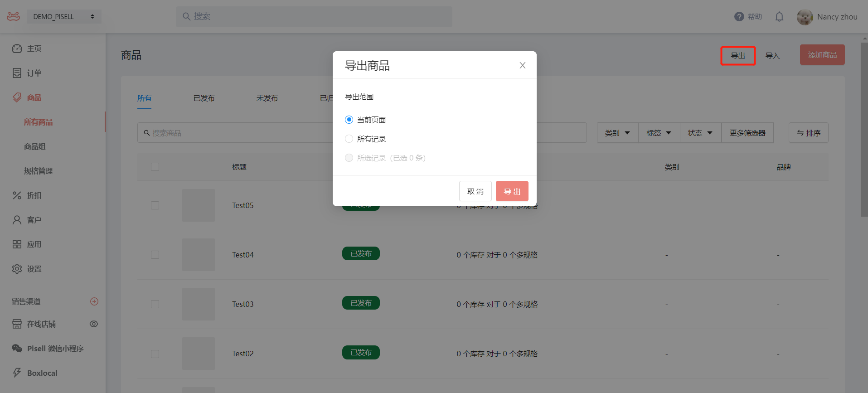The image size is (868, 393).
Task: Open the Test04 product thumbnail
Action: 199,255
